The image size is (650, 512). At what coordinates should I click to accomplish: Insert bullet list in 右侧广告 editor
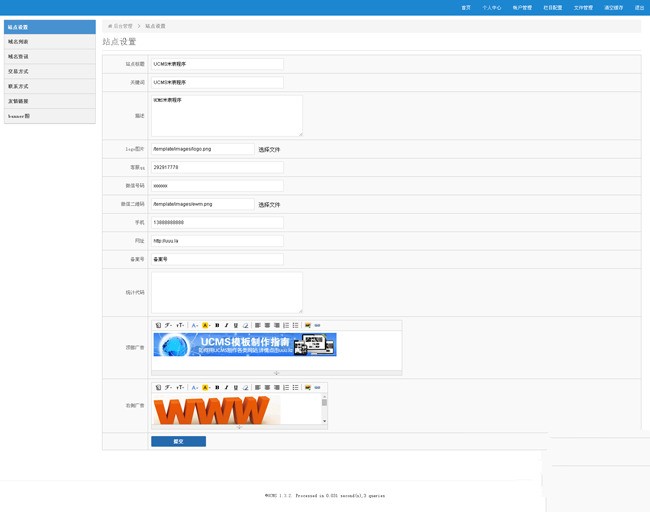pyautogui.click(x=296, y=387)
